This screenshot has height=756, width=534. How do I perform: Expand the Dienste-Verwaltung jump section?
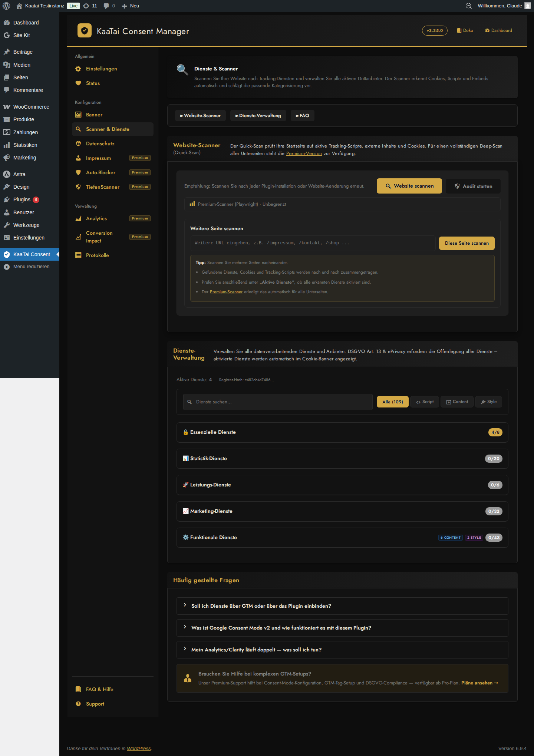[x=258, y=116]
